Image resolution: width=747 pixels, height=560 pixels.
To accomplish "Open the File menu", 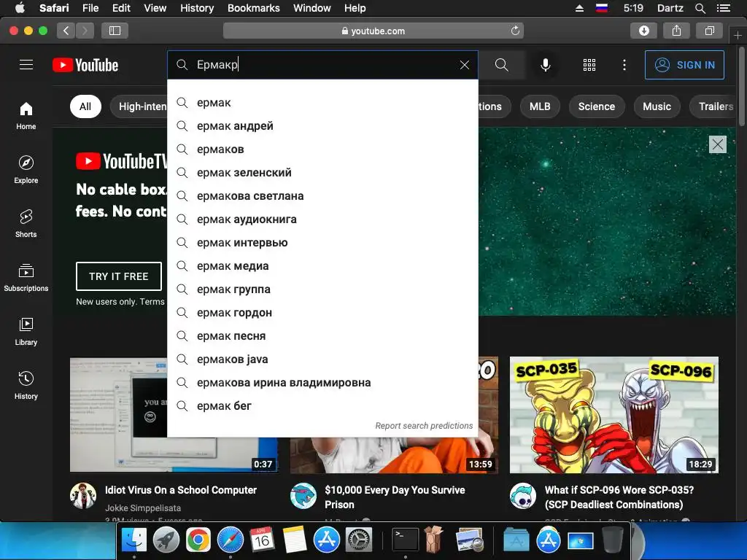I will pyautogui.click(x=90, y=8).
